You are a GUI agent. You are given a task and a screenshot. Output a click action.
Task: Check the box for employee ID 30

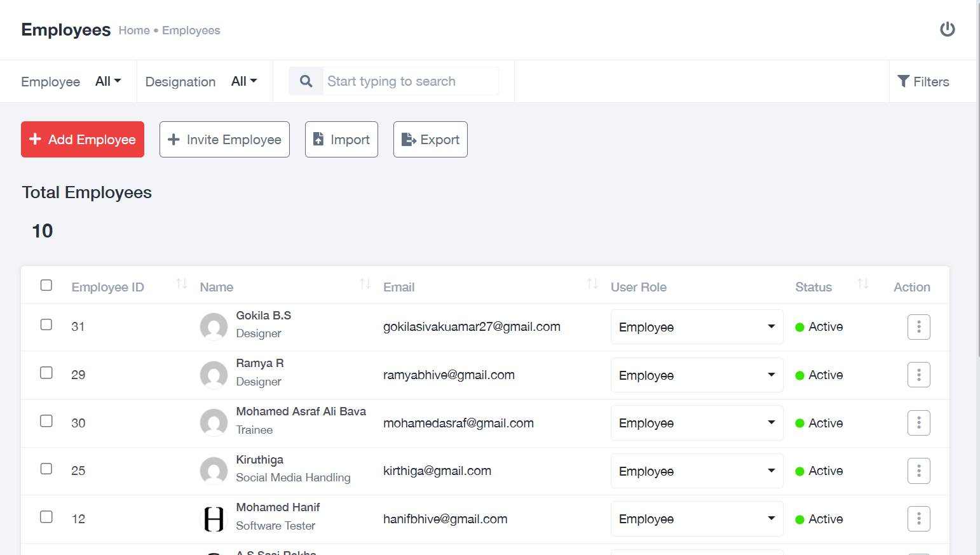coord(46,421)
